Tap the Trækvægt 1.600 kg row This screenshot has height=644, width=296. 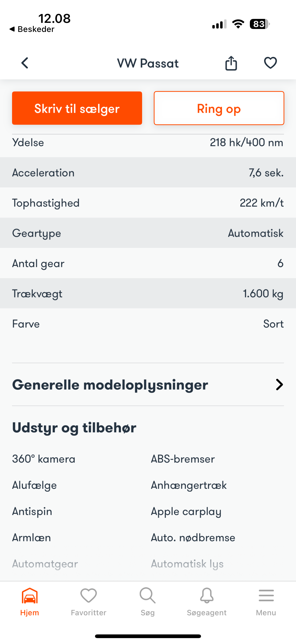pos(148,294)
